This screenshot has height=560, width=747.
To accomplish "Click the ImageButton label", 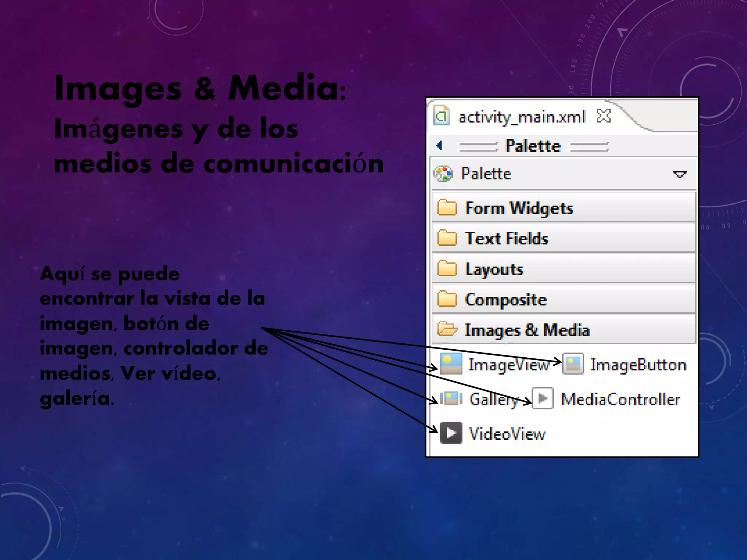I will (638, 365).
